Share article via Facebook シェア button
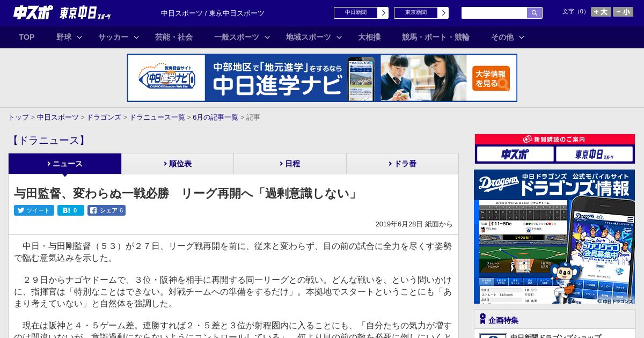Screen dimensions: 644x338 [106, 210]
